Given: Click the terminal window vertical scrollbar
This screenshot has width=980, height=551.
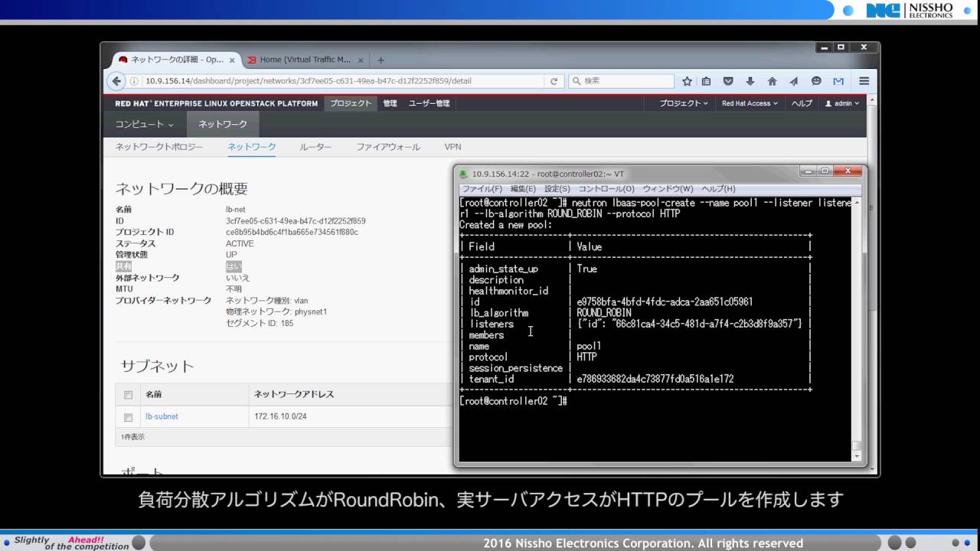Looking at the screenshot, I should (x=857, y=329).
